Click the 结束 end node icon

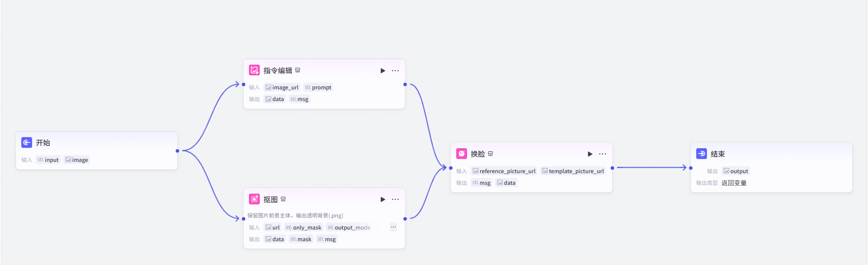pyautogui.click(x=701, y=154)
